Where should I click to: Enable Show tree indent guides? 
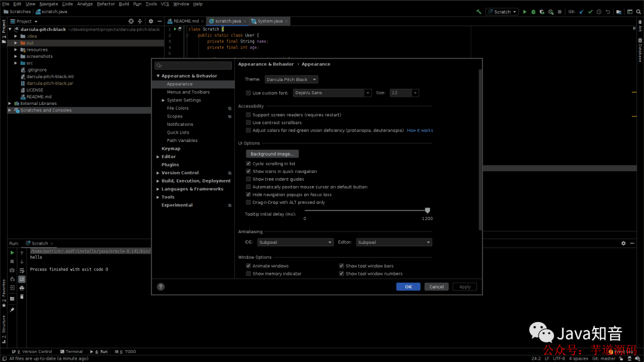(248, 179)
